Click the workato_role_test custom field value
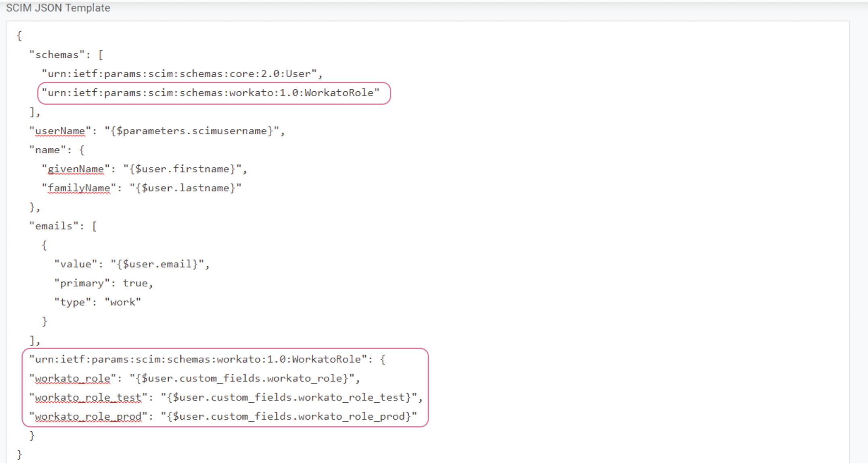The image size is (868, 465). coord(289,397)
